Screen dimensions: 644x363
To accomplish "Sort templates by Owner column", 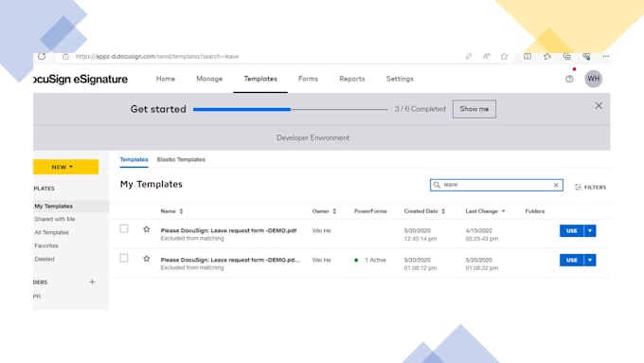I will tap(324, 211).
